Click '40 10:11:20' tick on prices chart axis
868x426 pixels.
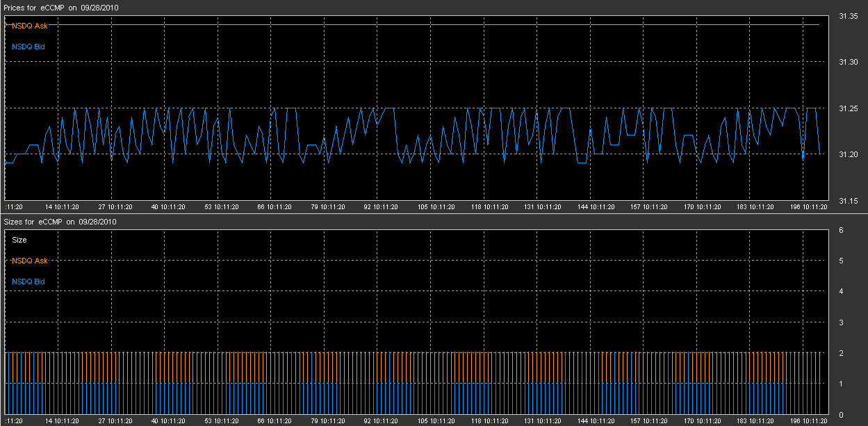(168, 207)
